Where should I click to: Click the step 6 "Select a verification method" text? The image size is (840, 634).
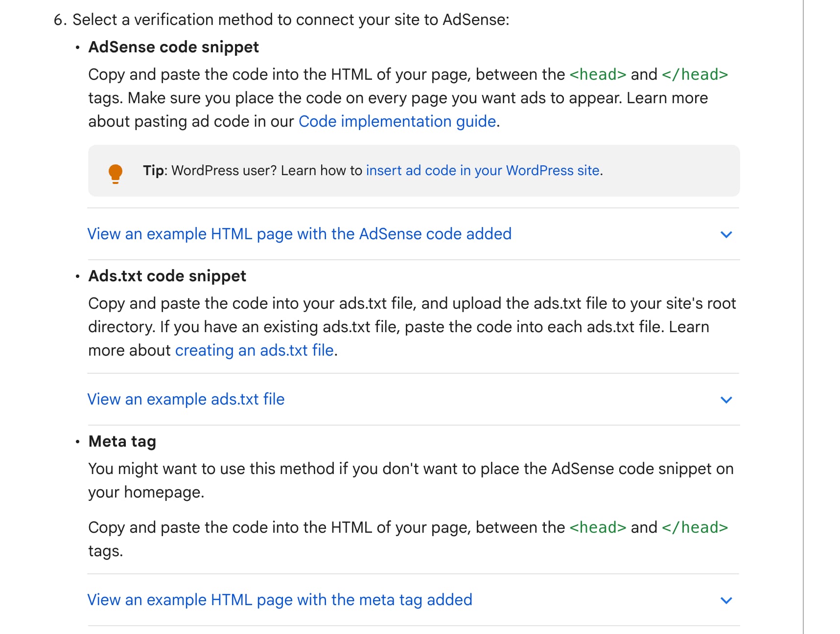[290, 20]
